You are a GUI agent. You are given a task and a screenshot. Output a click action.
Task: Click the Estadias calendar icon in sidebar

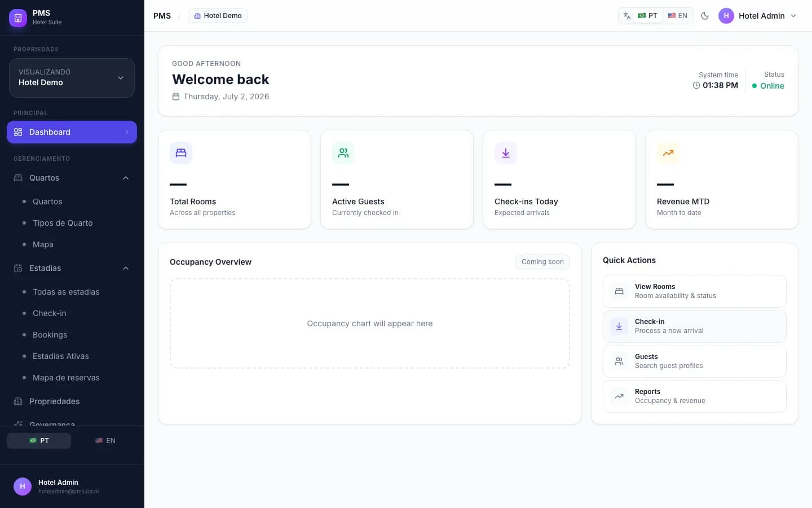(x=18, y=268)
